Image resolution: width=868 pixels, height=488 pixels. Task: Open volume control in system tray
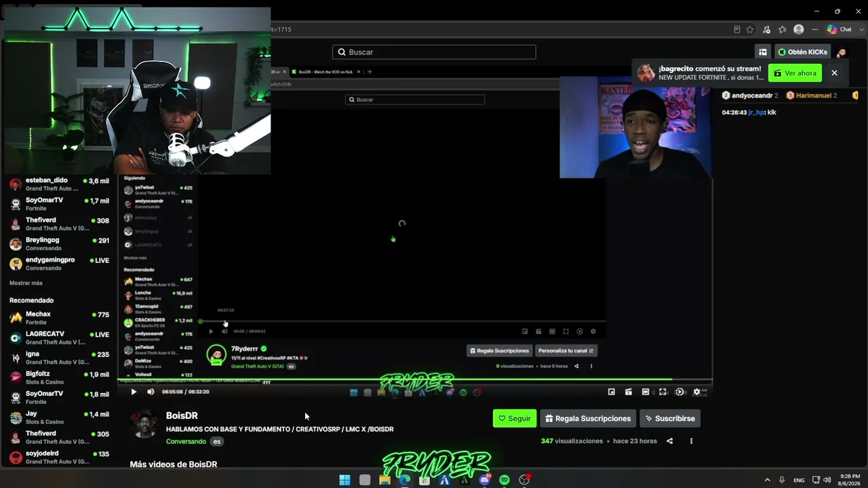[x=827, y=480]
